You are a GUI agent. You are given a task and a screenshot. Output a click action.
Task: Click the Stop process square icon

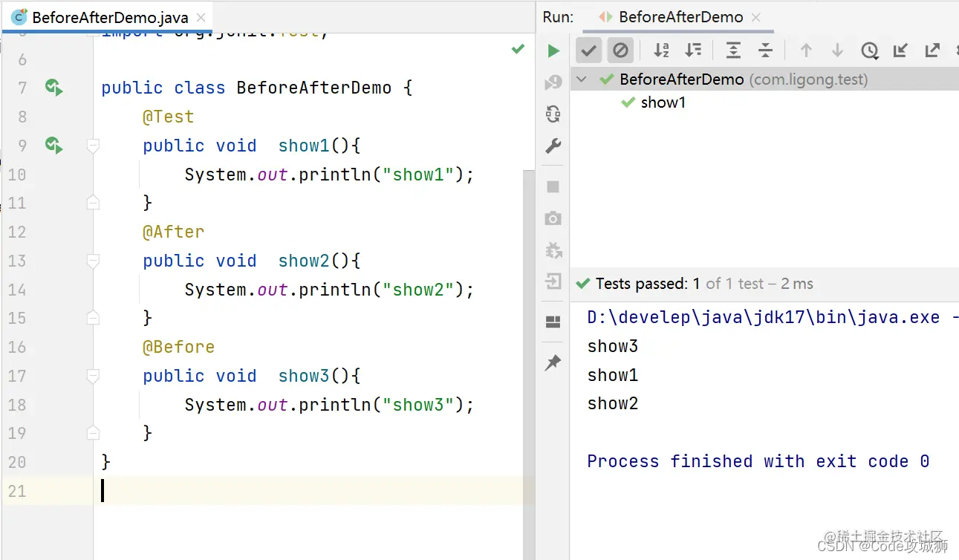(553, 186)
